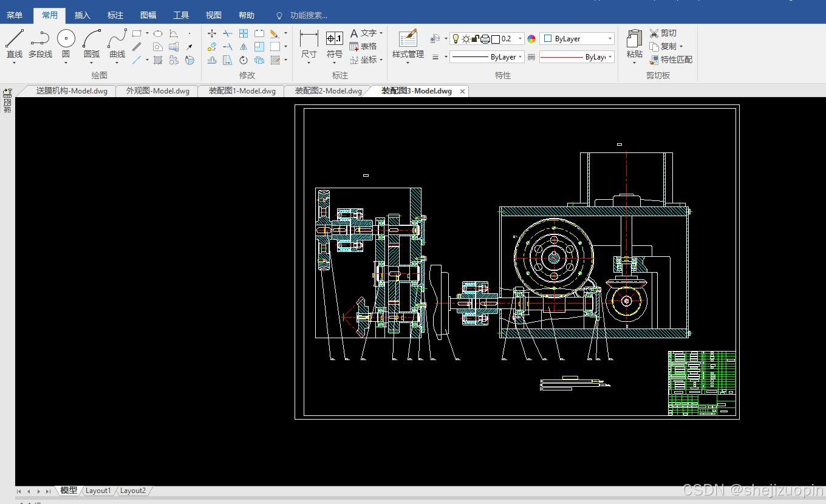Open the red ByLayer linetype dropdown
826x504 pixels.
click(x=577, y=56)
